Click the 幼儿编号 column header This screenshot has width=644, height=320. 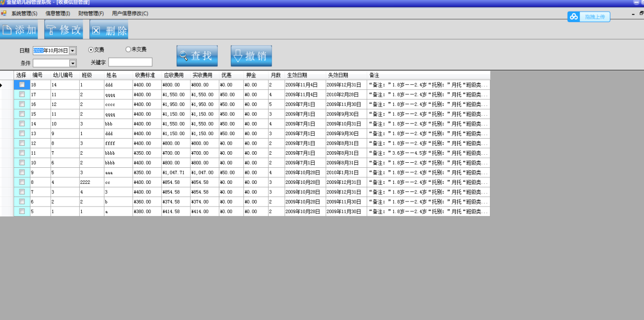[x=65, y=75]
